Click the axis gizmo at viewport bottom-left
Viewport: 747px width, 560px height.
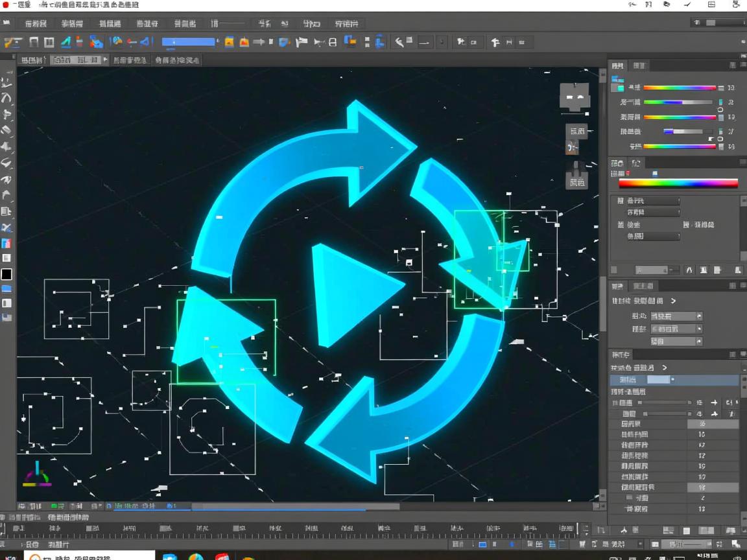(x=37, y=476)
